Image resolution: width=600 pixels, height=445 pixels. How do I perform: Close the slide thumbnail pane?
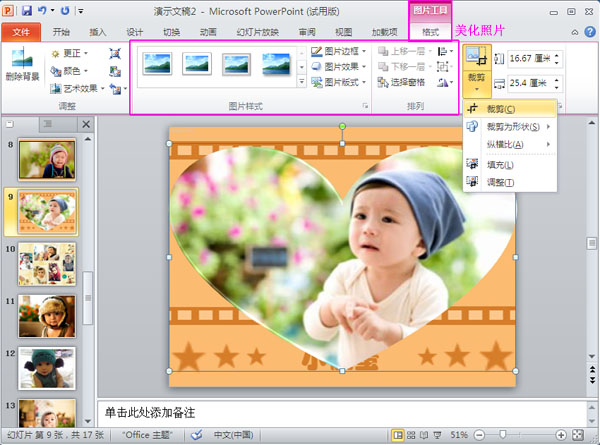click(86, 124)
